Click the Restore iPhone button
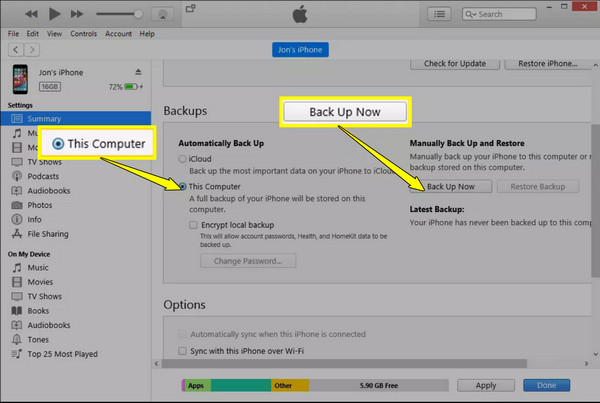Image resolution: width=600 pixels, height=403 pixels. coord(548,64)
